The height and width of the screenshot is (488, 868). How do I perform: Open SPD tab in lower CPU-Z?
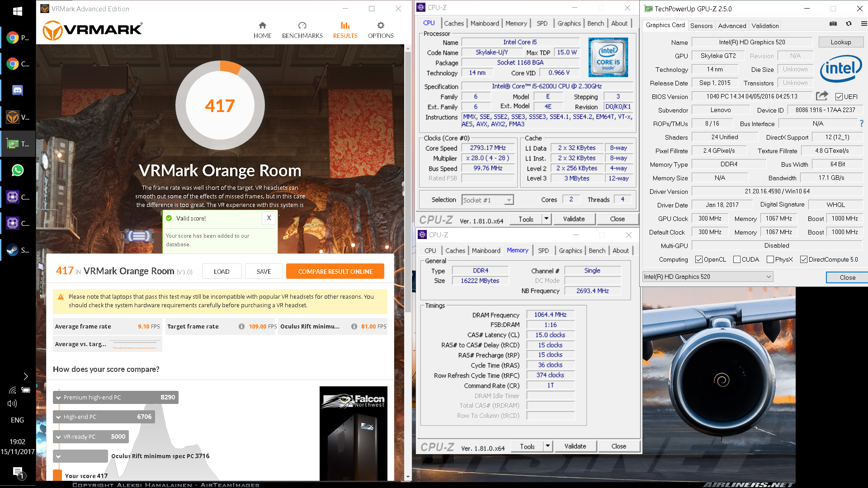(543, 250)
